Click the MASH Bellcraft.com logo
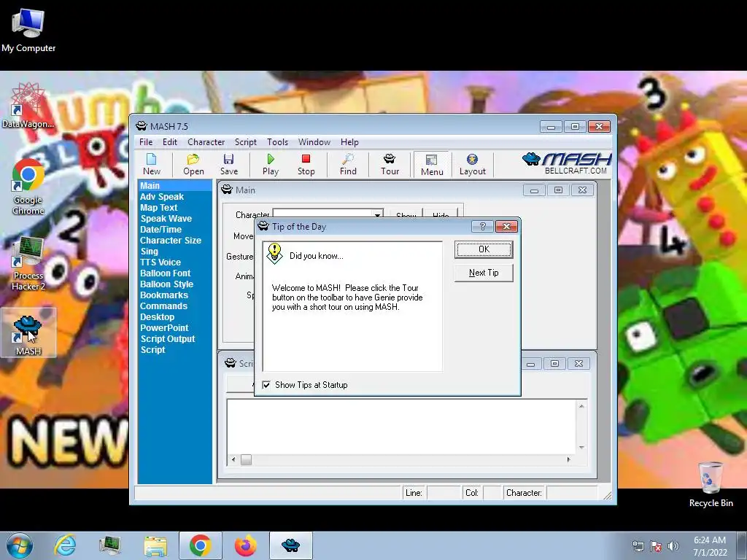 pyautogui.click(x=567, y=163)
